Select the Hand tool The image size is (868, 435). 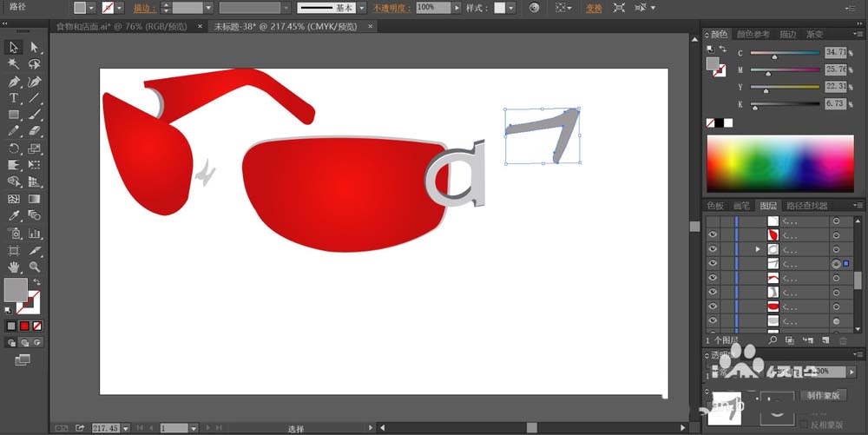point(14,267)
